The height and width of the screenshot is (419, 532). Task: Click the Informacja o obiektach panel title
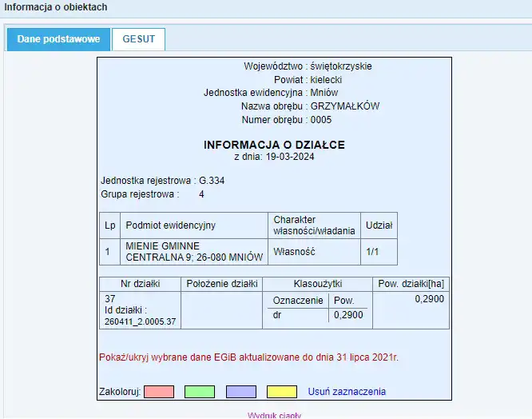(x=56, y=7)
